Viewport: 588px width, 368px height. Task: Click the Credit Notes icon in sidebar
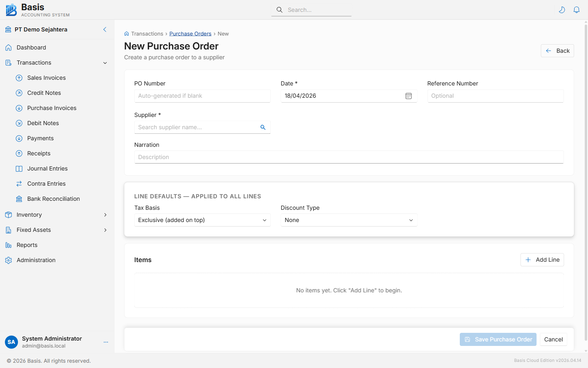pyautogui.click(x=19, y=93)
